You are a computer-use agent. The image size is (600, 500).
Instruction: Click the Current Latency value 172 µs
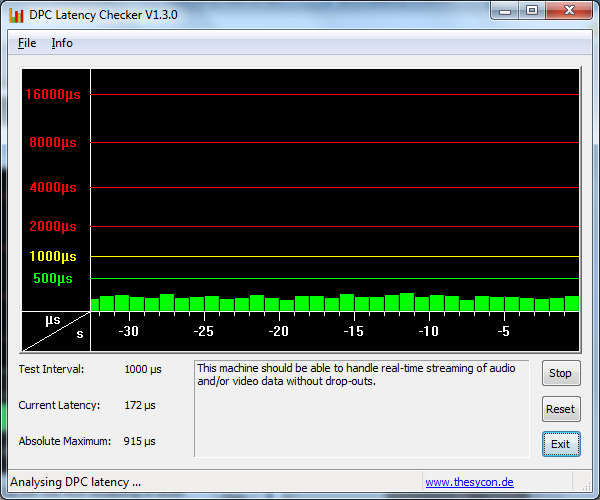tap(142, 405)
